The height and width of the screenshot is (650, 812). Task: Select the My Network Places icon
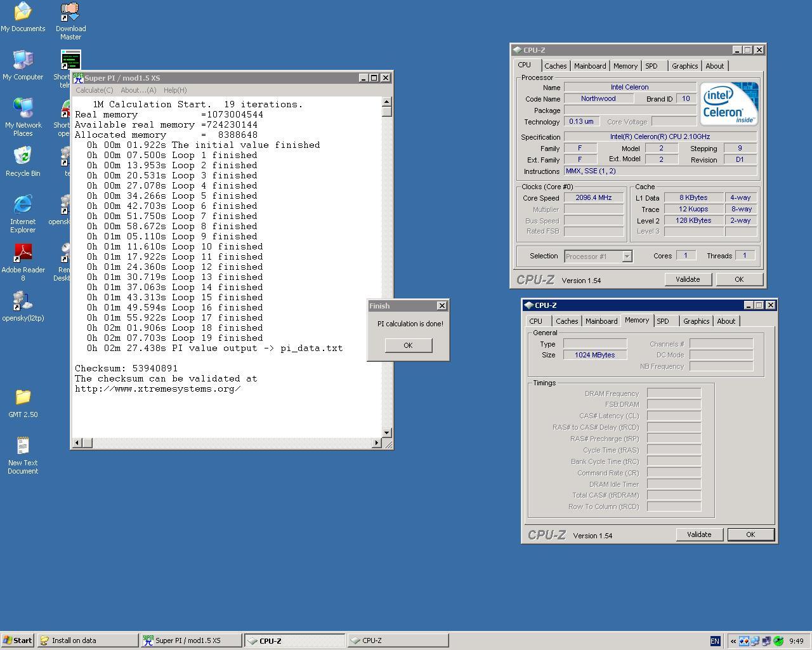coord(23,117)
